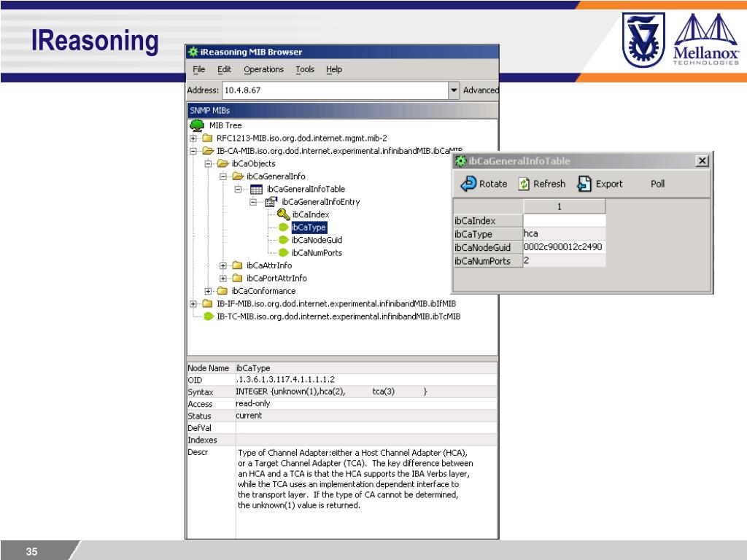Expand the ibCaConformance node
The height and width of the screenshot is (560, 747).
[208, 291]
